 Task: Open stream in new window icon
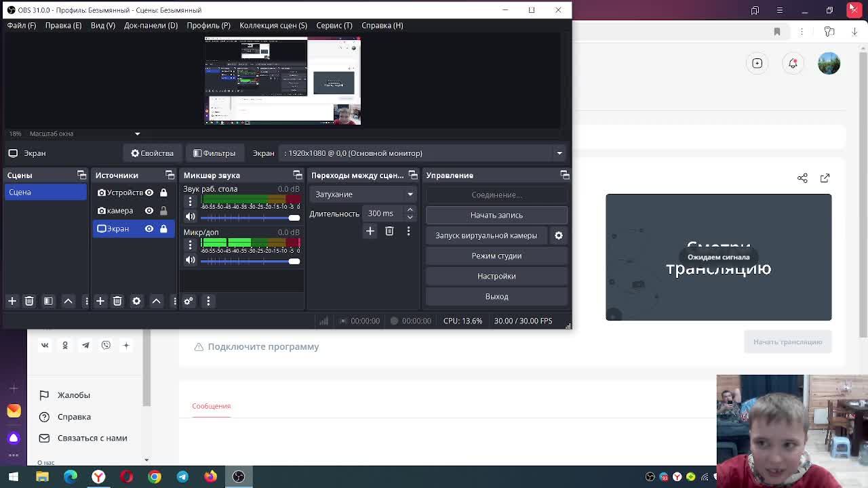(x=825, y=178)
